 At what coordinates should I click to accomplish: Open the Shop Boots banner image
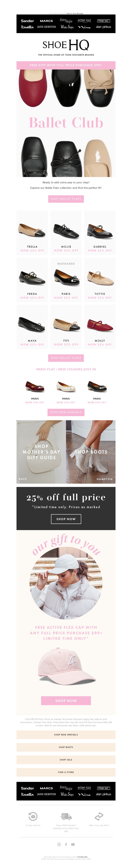point(91,452)
